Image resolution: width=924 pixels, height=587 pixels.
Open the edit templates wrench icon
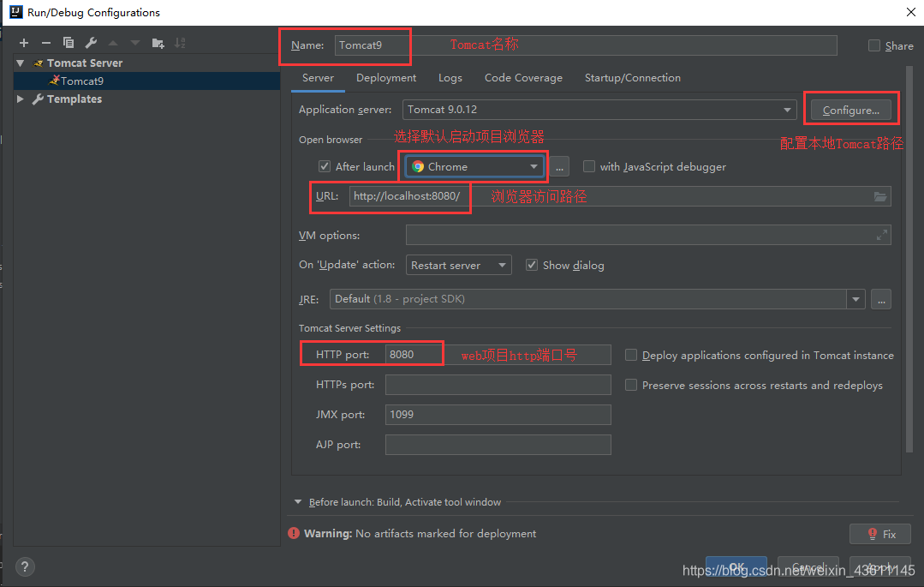[91, 43]
